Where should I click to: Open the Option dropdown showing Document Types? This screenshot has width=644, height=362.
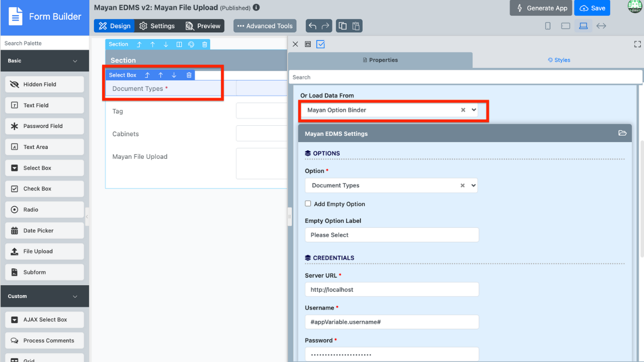pos(473,186)
